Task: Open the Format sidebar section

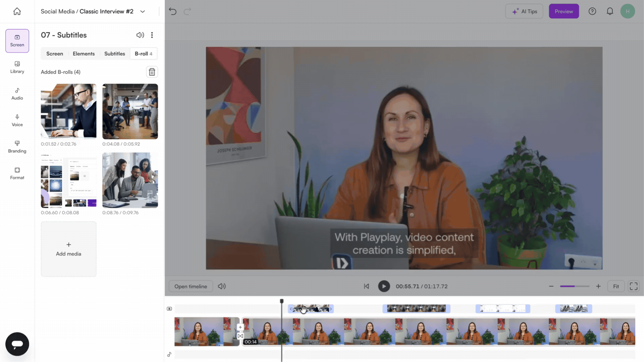Action: (x=17, y=173)
